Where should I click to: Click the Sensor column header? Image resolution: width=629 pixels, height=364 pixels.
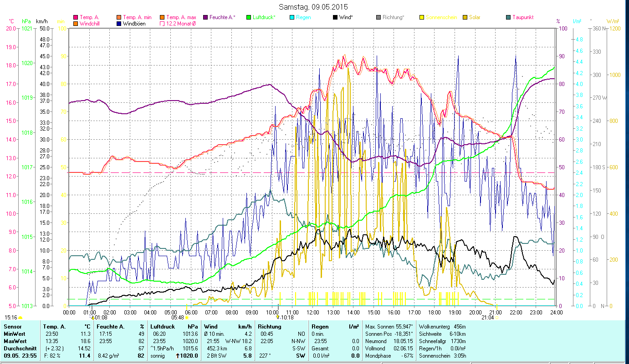[12, 327]
